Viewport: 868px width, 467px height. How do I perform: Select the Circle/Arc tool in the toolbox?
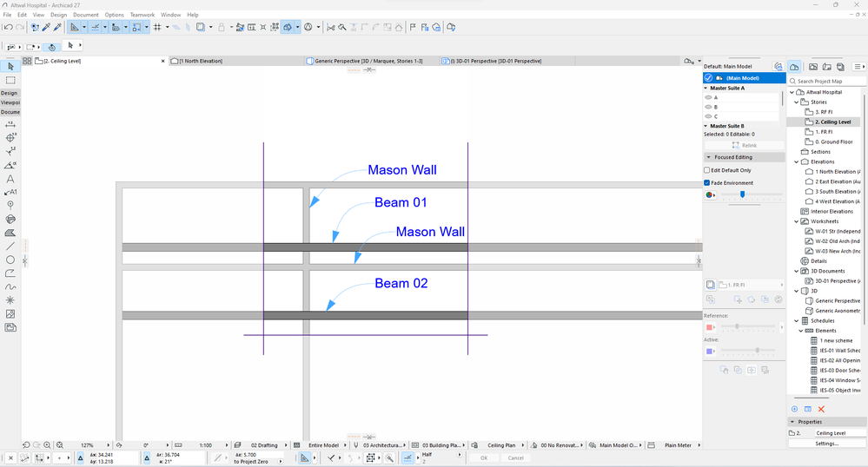pyautogui.click(x=10, y=260)
